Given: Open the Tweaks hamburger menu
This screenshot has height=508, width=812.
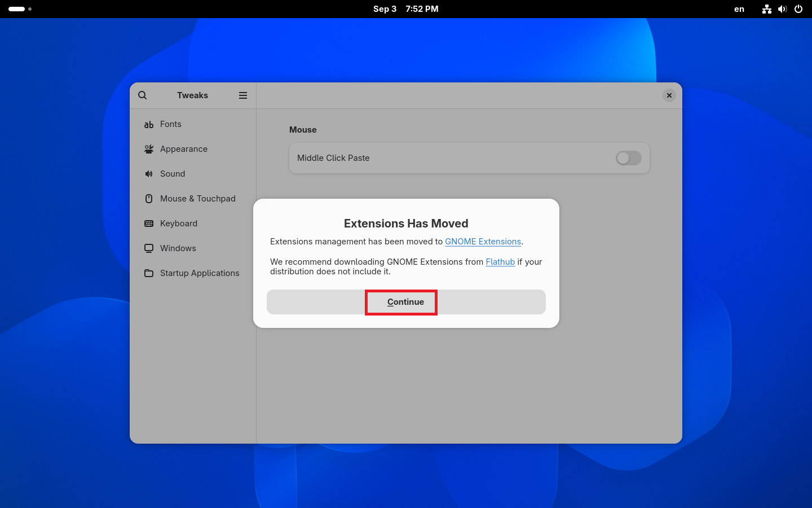Looking at the screenshot, I should tap(243, 95).
